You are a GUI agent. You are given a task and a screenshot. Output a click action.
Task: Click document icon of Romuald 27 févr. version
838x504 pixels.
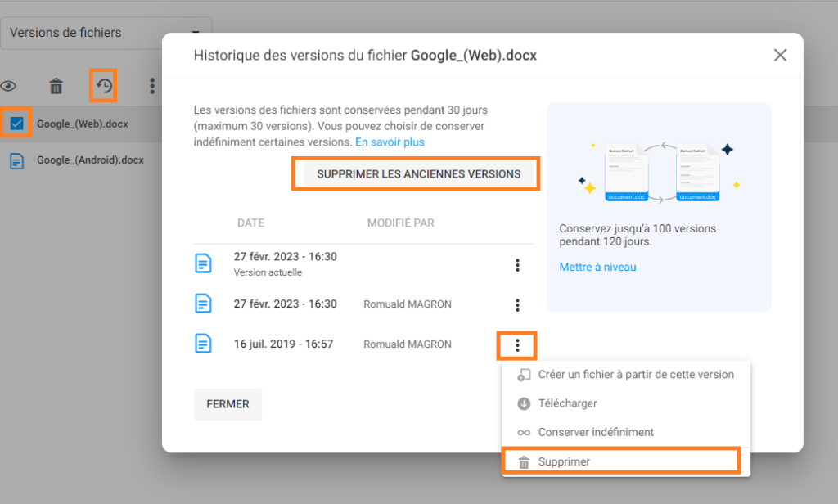(203, 304)
